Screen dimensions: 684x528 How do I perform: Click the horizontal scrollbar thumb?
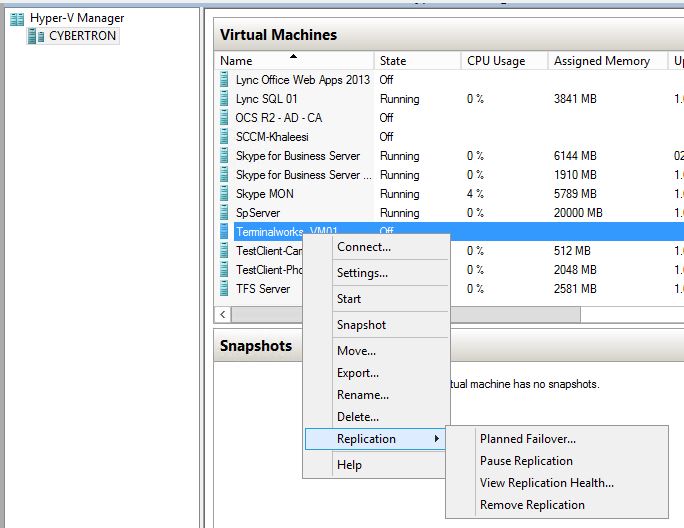[406, 315]
